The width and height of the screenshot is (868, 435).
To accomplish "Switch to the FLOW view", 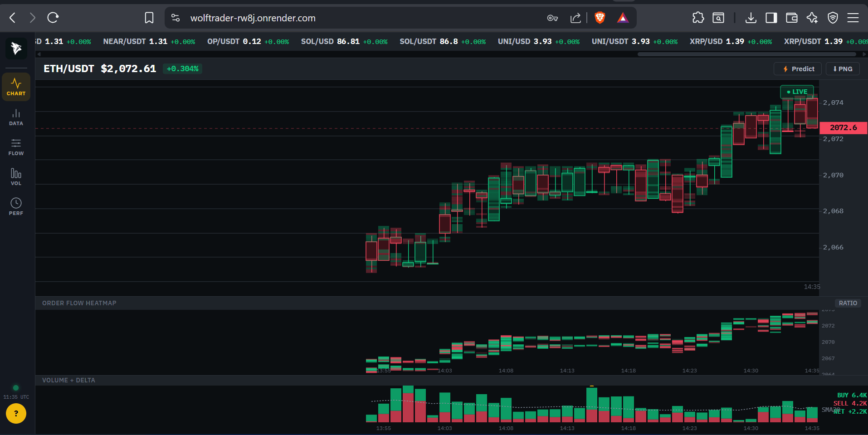I will tap(16, 147).
